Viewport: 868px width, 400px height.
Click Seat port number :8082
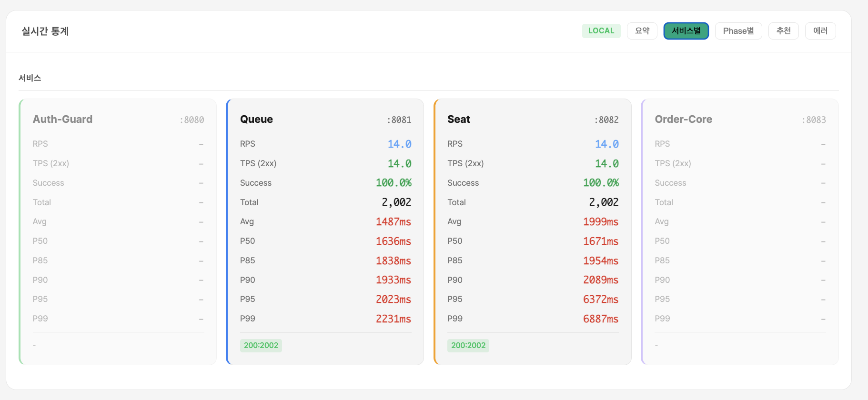coord(606,120)
